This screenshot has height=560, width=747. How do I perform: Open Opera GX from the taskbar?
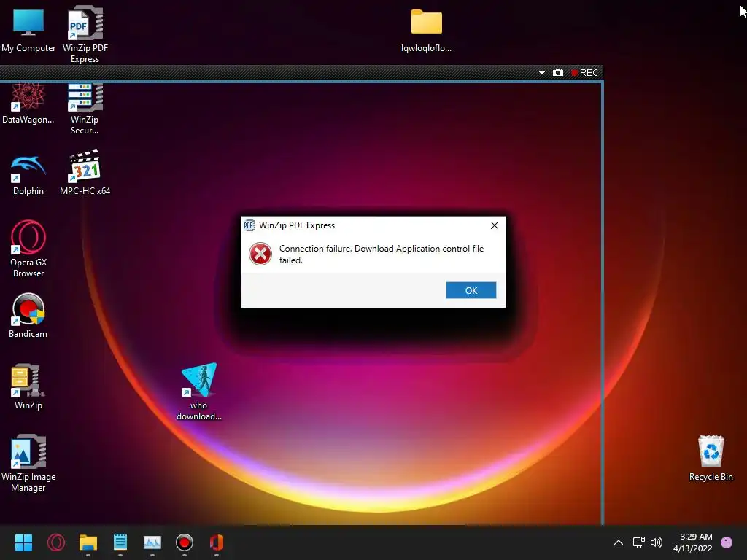[56, 542]
